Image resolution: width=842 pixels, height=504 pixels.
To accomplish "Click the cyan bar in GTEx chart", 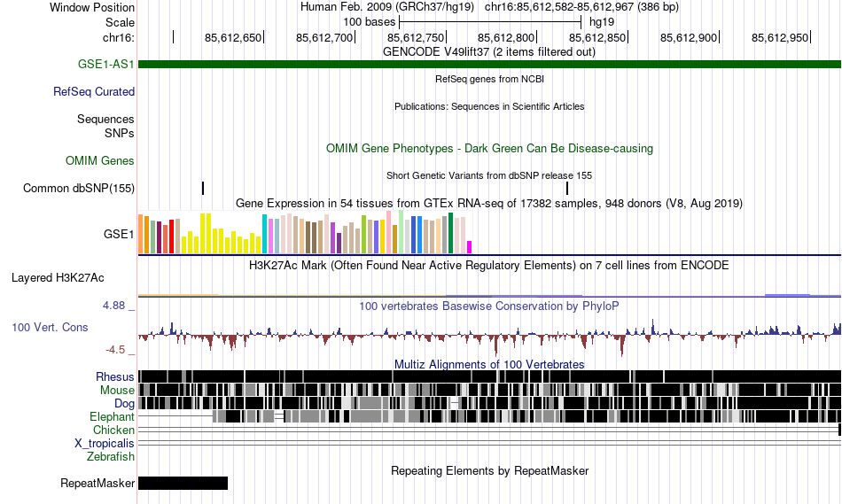I will (264, 234).
